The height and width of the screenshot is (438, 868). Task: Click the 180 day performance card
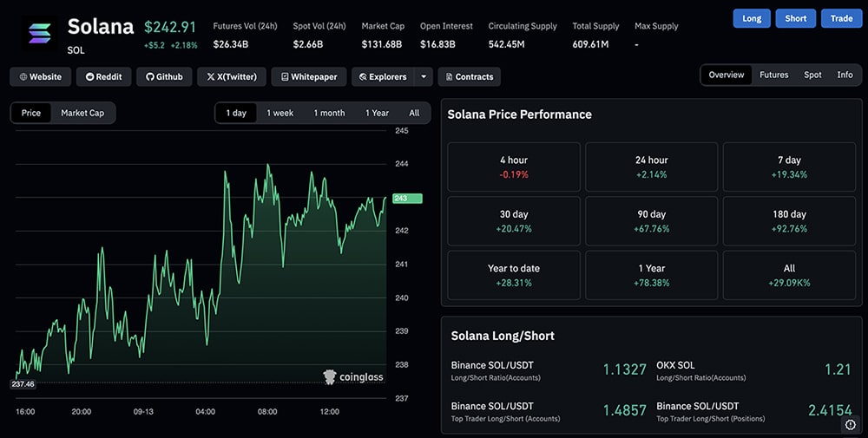click(789, 221)
